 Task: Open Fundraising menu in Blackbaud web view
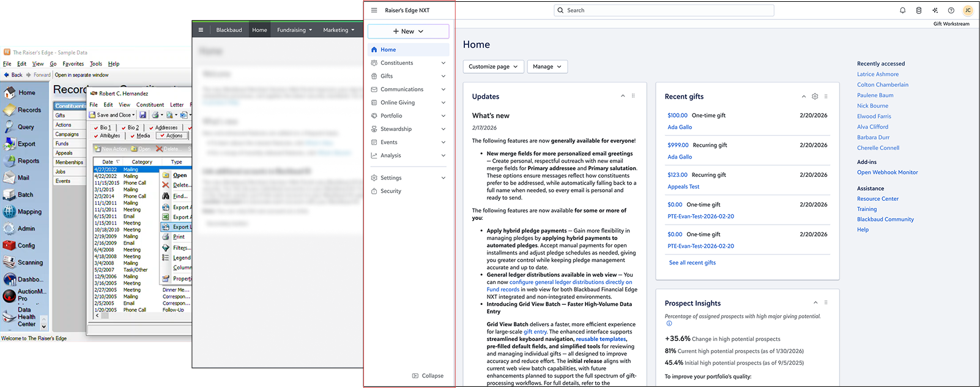pos(294,30)
